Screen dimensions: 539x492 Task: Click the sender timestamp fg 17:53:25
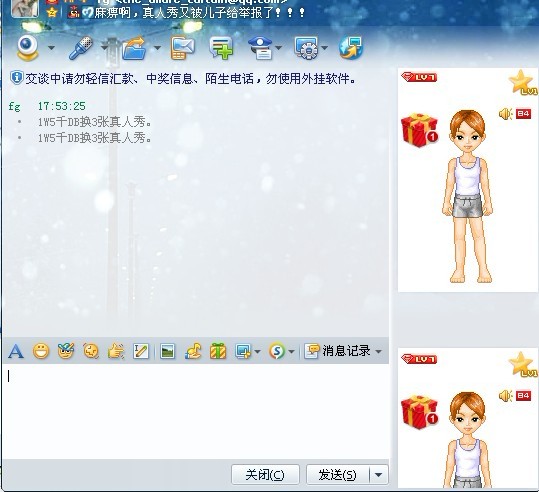[x=47, y=106]
